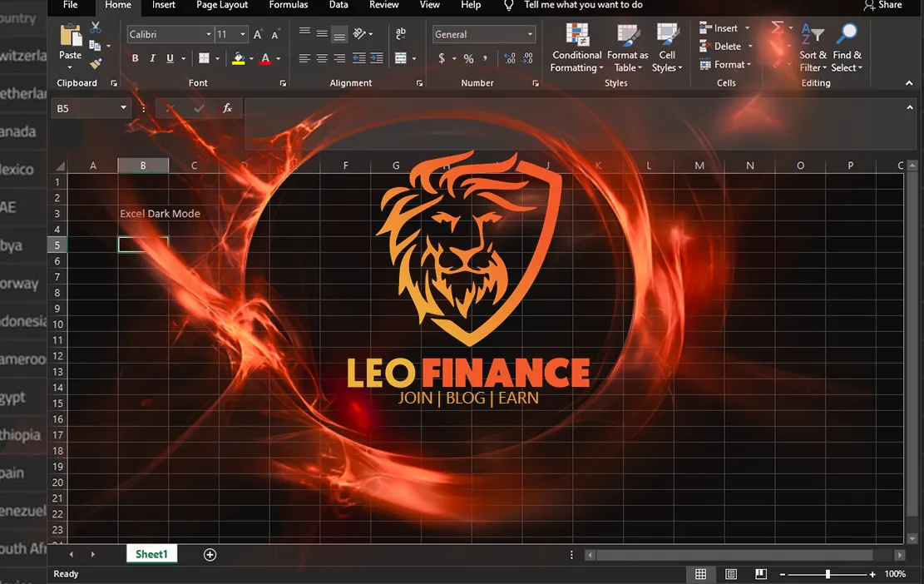The width and height of the screenshot is (924, 584).
Task: Switch to Normal view icon
Action: point(700,574)
